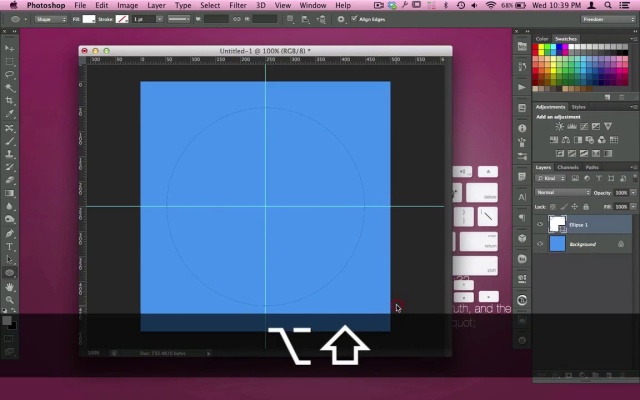The height and width of the screenshot is (400, 640).
Task: Pick the white swatch in Swatches panel
Action: click(571, 47)
